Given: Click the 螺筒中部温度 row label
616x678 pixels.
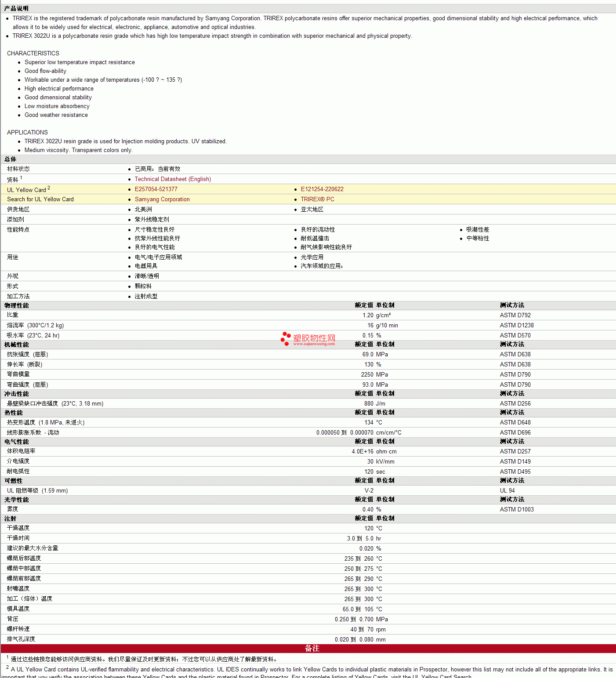Looking at the screenshot, I should pyautogui.click(x=24, y=569).
